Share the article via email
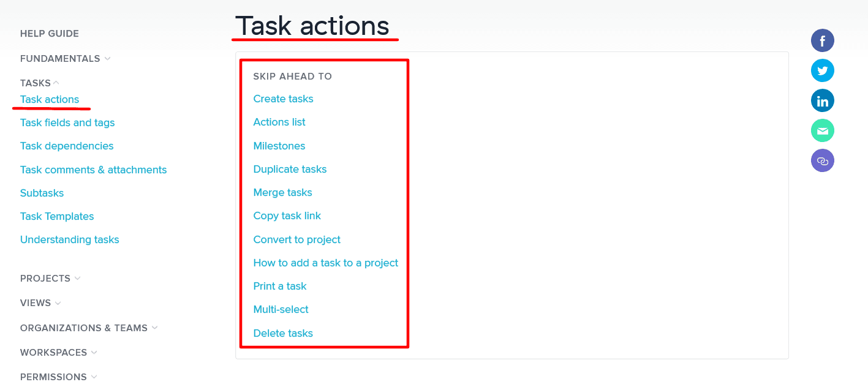Viewport: 868px width, 390px height. (x=822, y=130)
